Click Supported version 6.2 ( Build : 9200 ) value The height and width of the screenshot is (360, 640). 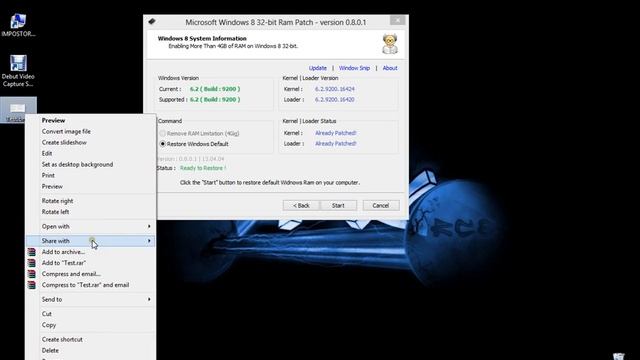click(x=215, y=100)
